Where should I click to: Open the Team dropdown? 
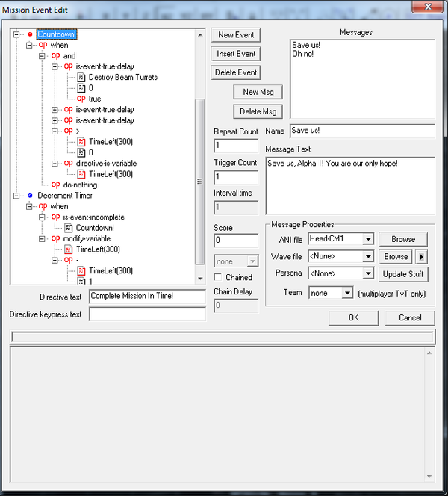pos(346,294)
